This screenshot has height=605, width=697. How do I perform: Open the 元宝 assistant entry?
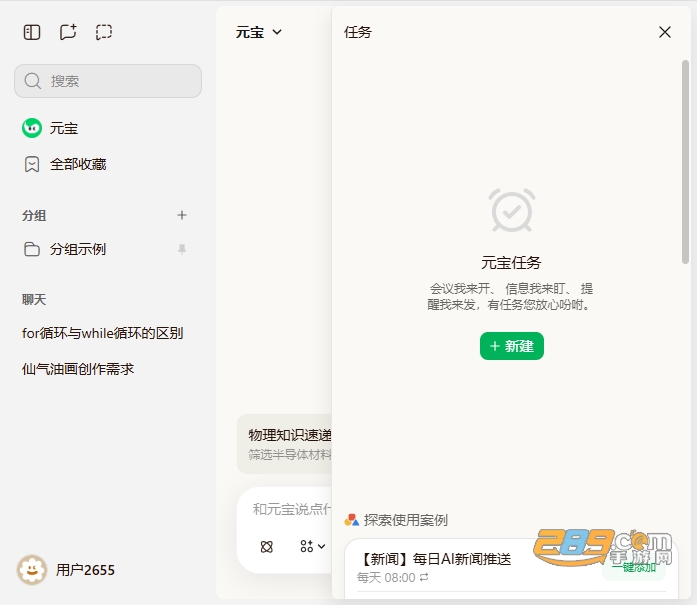pyautogui.click(x=108, y=128)
